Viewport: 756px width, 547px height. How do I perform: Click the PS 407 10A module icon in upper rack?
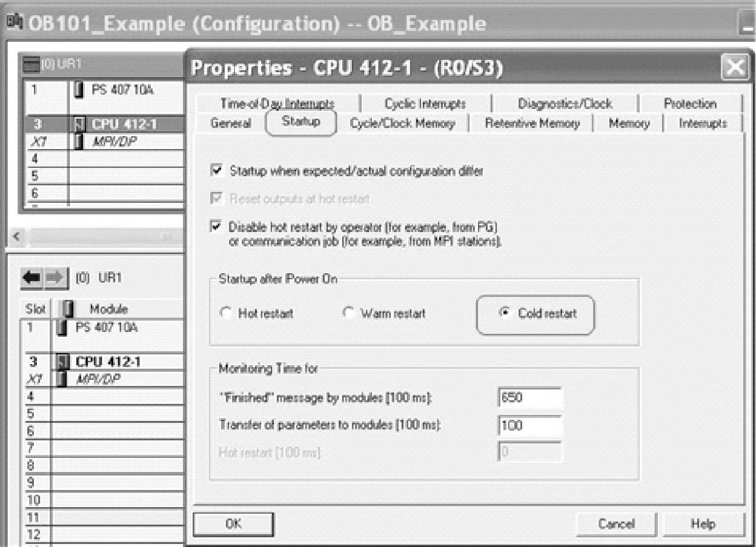click(x=78, y=90)
